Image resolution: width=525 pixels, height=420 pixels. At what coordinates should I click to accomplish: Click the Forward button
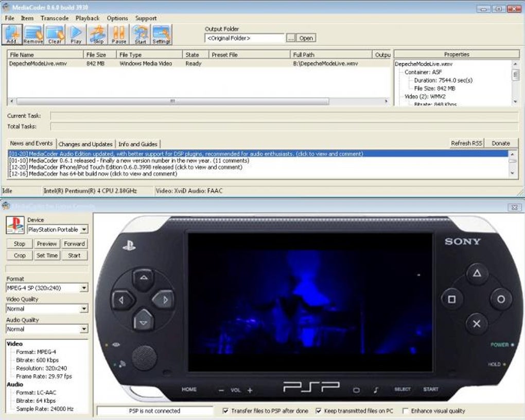pos(74,244)
